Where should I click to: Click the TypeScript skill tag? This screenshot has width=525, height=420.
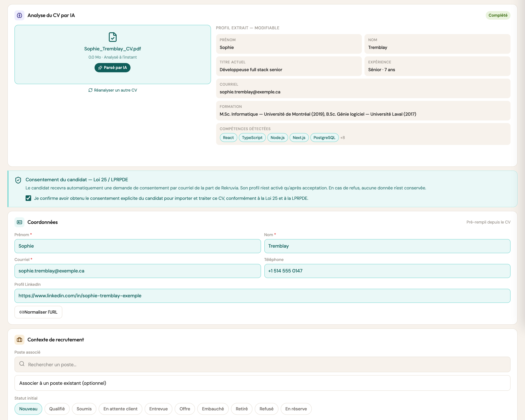252,138
